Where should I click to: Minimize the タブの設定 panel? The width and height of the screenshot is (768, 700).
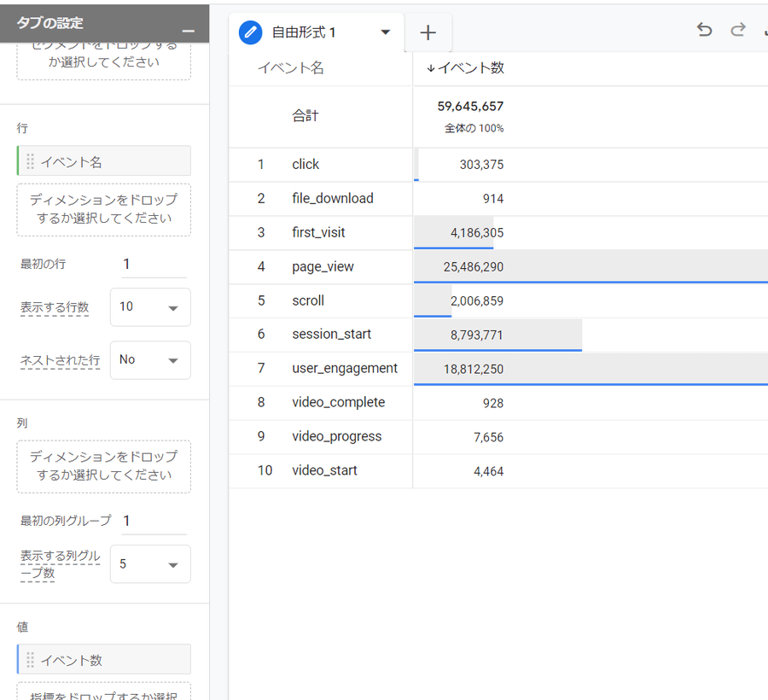[188, 32]
